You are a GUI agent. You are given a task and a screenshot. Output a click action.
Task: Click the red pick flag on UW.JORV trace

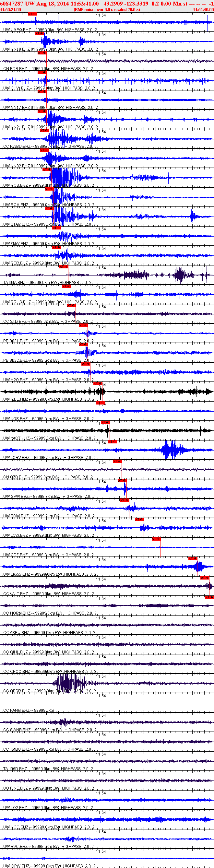pos(112,442)
